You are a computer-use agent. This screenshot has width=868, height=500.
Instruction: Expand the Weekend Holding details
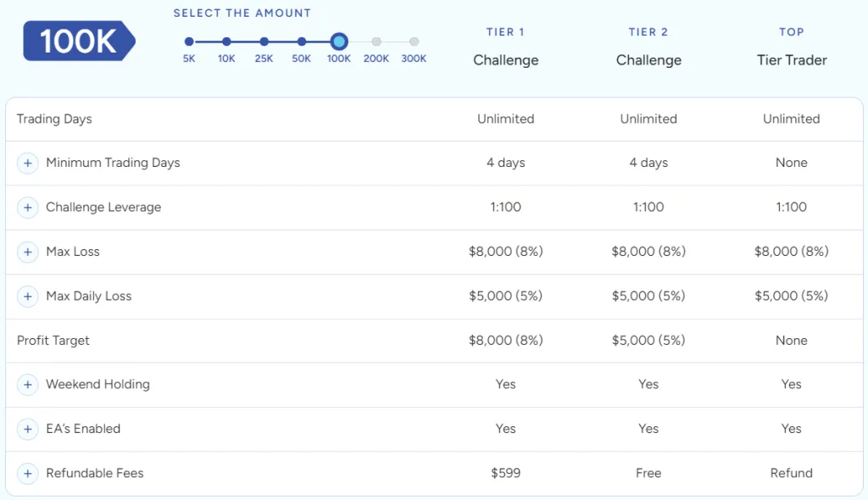27,384
